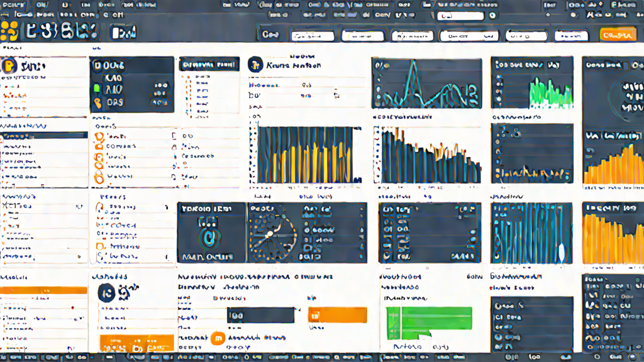Select the highlighted dark row in left sidebar

click(44, 136)
